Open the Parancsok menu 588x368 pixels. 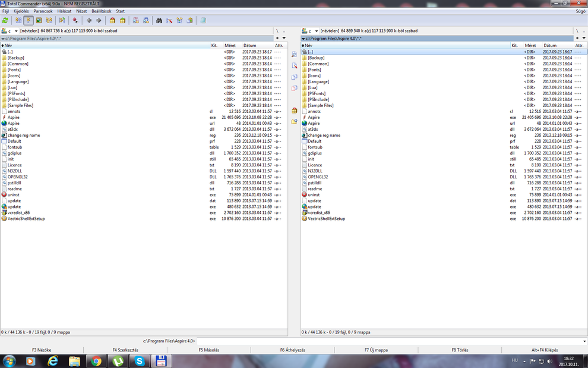click(42, 11)
